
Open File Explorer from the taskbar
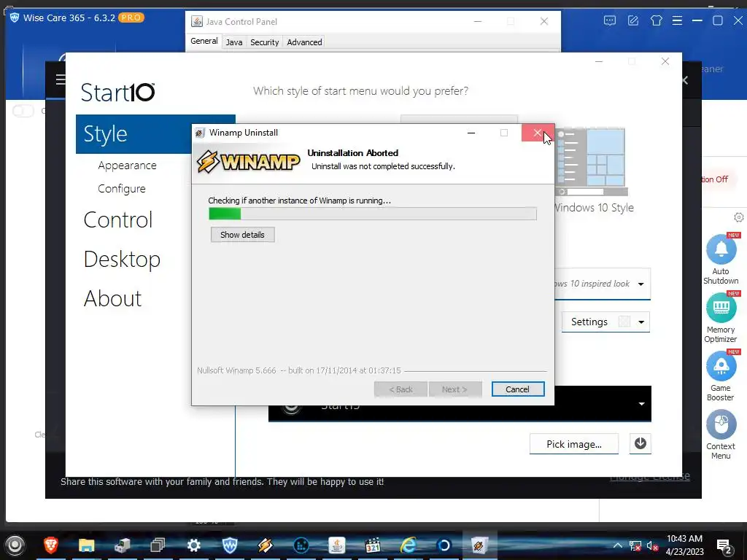(x=86, y=545)
